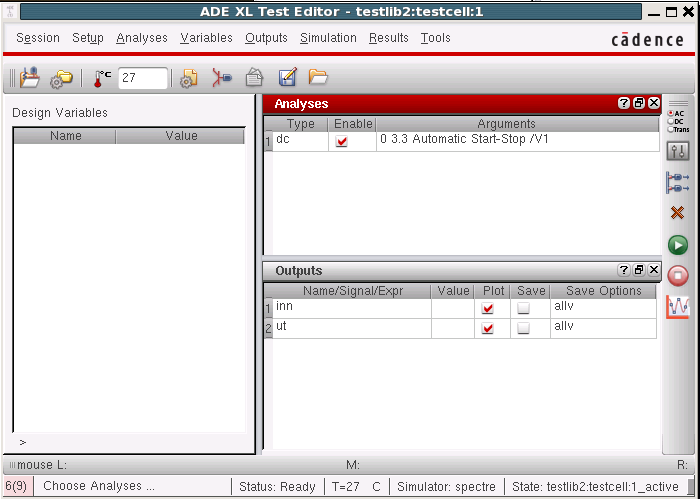Image resolution: width=700 pixels, height=499 pixels.
Task: Click the orange X delete icon
Action: click(x=678, y=213)
